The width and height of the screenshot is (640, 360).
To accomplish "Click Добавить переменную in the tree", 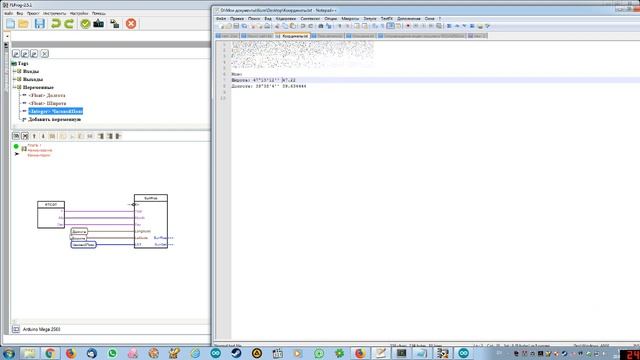I will (55, 119).
